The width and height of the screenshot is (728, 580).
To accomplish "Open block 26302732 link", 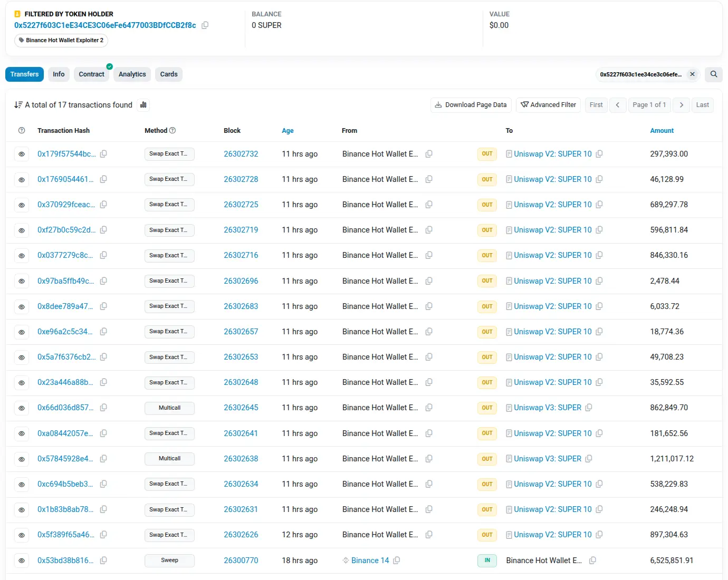I will click(241, 154).
